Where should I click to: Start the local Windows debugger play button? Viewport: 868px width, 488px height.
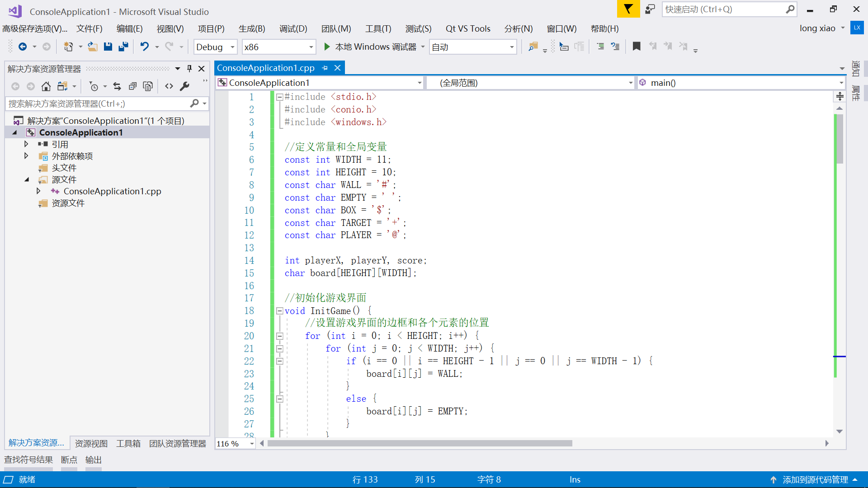(x=327, y=47)
